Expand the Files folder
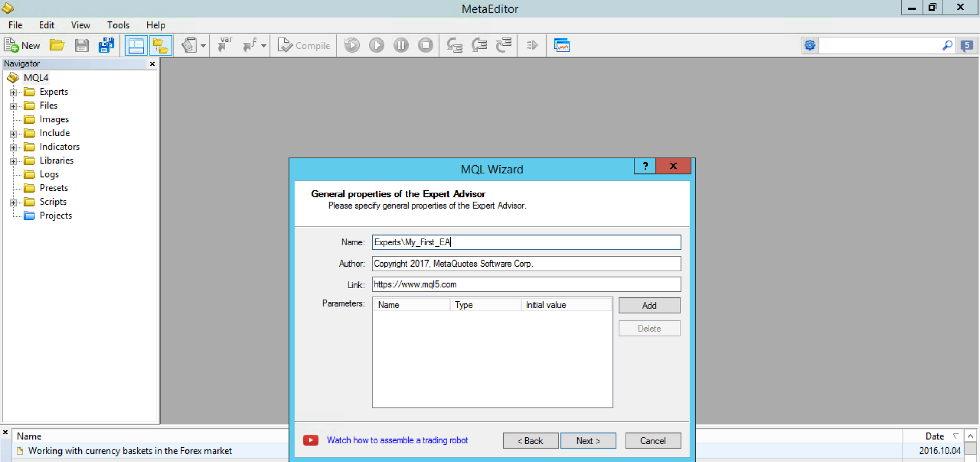Screen dimensions: 980x462 tap(13, 106)
